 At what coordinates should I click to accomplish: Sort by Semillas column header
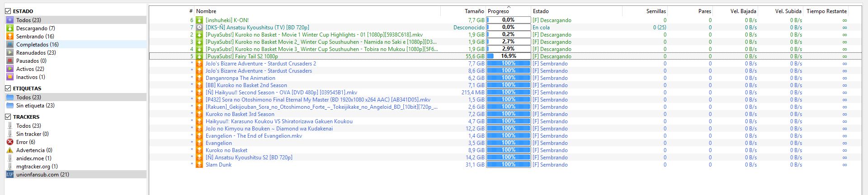click(645, 11)
